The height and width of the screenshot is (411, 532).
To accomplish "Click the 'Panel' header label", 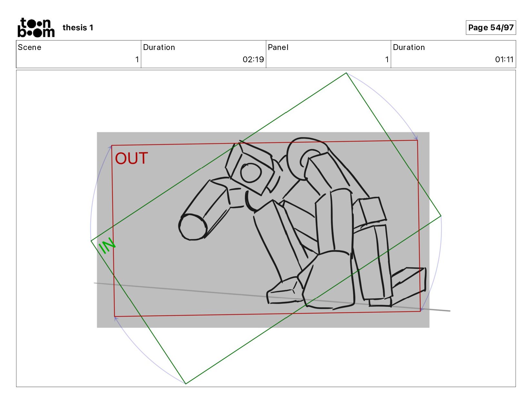I will click(278, 47).
